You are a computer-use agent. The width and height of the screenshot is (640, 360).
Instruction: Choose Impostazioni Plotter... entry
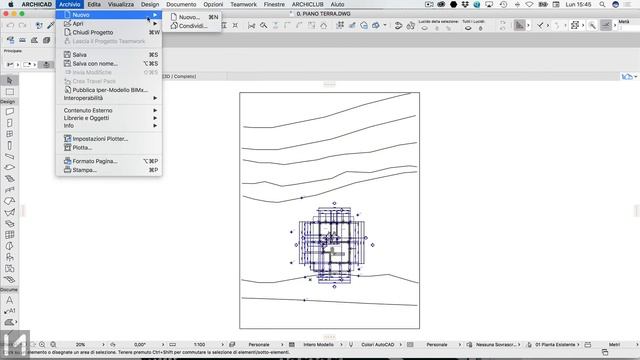coord(109,139)
